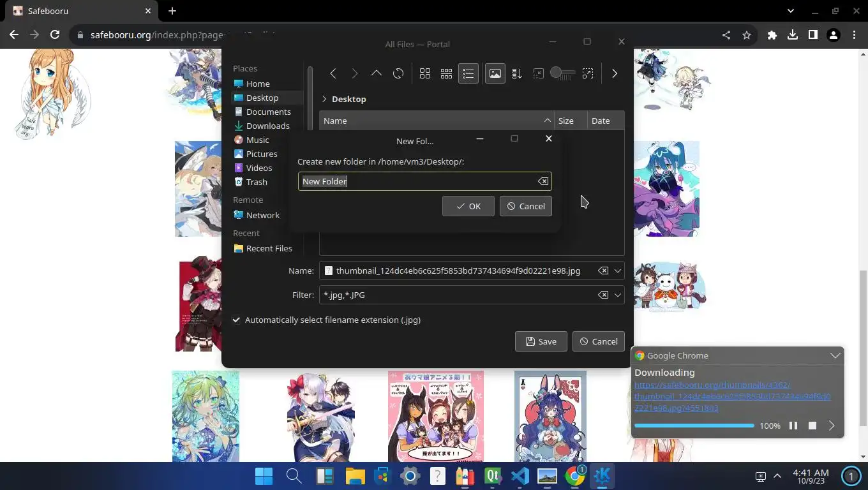Viewport: 868px width, 490px height.
Task: Expand download notification details arrow
Action: point(832,426)
